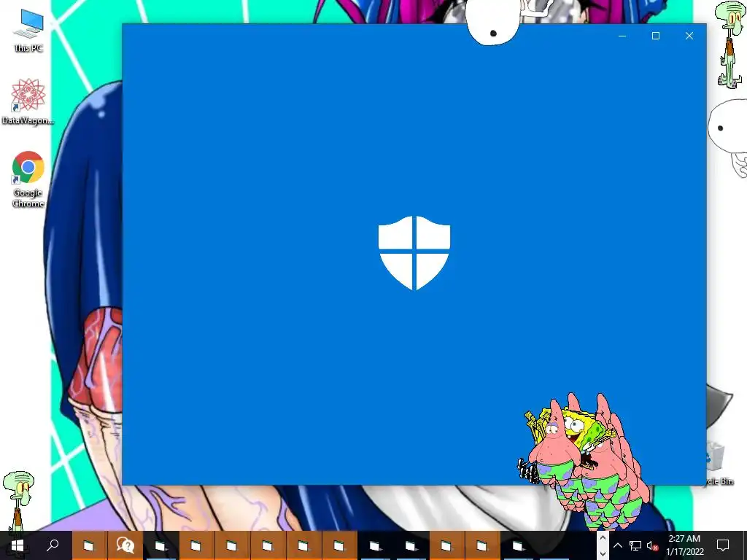The width and height of the screenshot is (747, 560).
Task: Open taskbar search magnifier
Action: pos(53,545)
